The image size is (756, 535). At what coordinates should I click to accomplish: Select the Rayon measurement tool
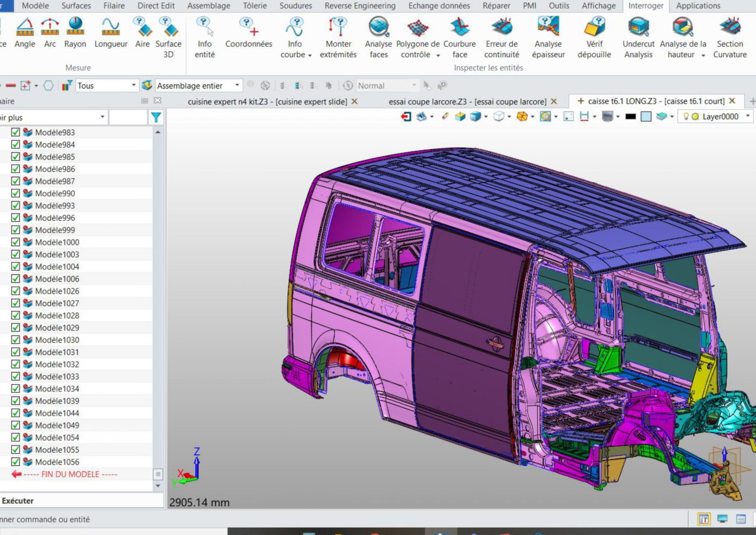[x=75, y=33]
